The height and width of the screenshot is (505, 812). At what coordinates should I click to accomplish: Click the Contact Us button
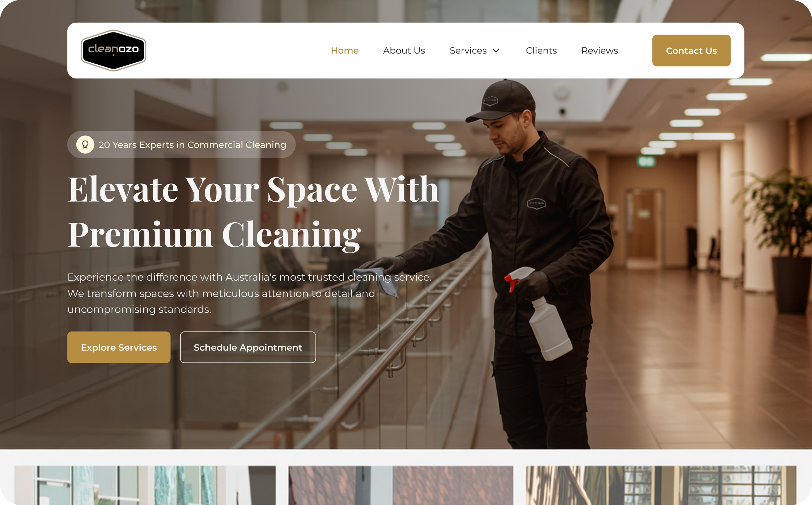[691, 50]
